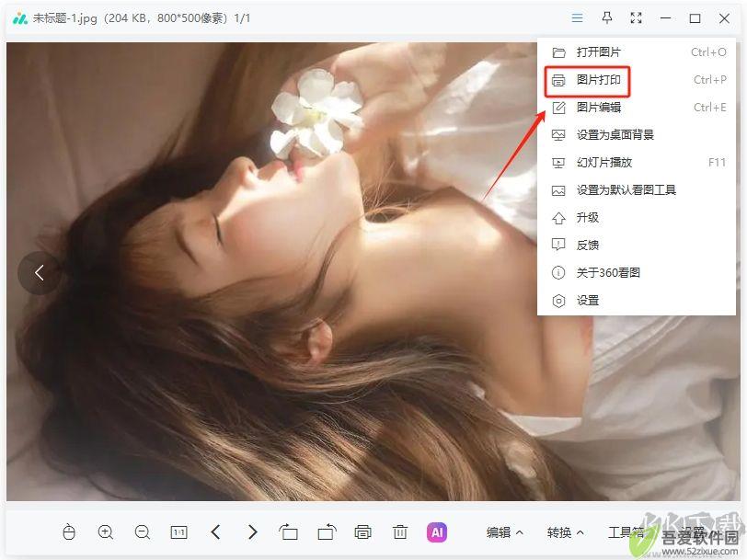Collapse the hamburger main menu
Screen dimensions: 747x560
(577, 18)
